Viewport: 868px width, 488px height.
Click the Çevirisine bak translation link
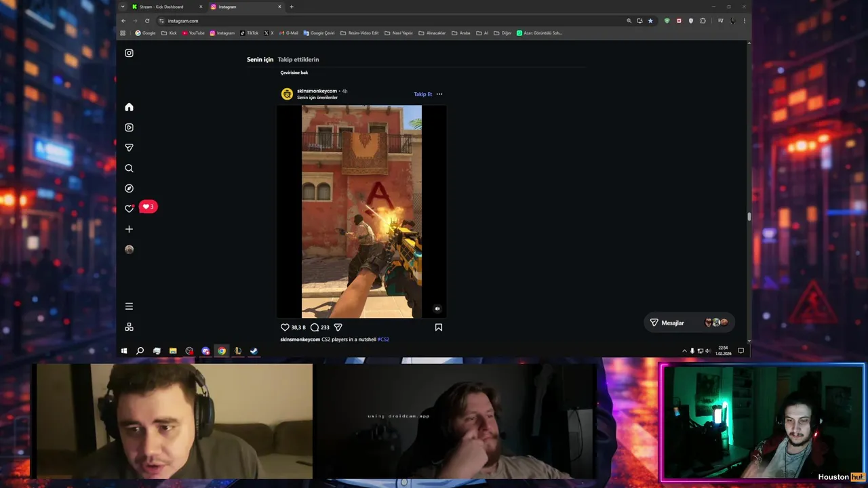click(294, 73)
